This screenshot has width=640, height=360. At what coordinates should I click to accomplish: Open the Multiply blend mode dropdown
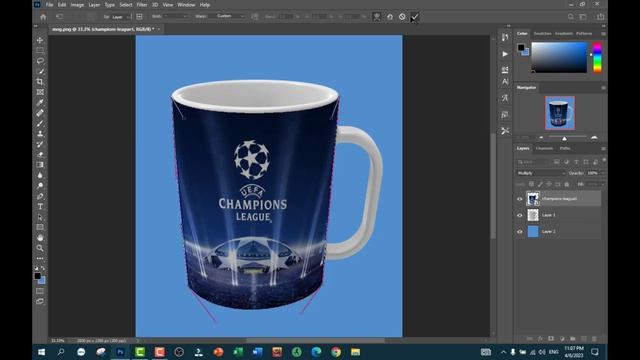tap(541, 173)
